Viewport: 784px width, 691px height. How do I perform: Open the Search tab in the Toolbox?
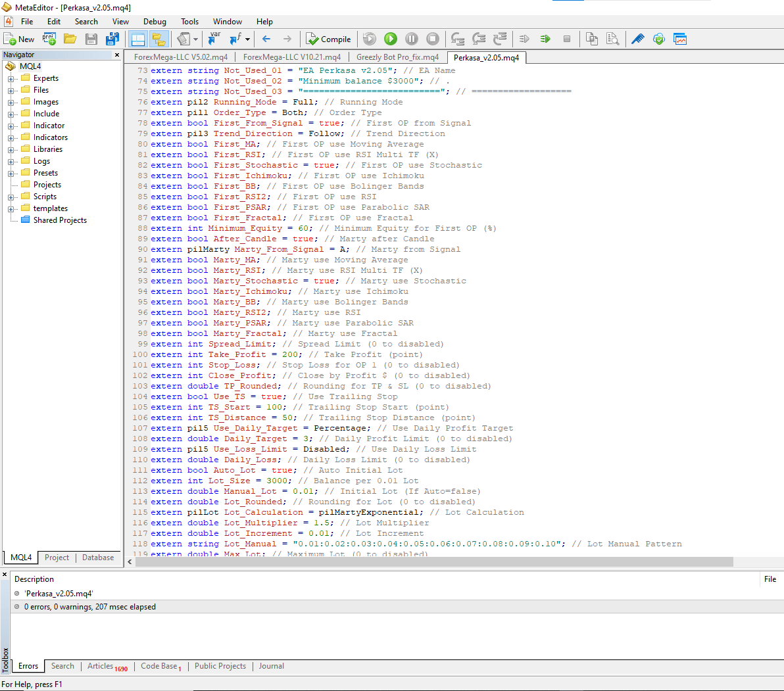[x=62, y=666]
